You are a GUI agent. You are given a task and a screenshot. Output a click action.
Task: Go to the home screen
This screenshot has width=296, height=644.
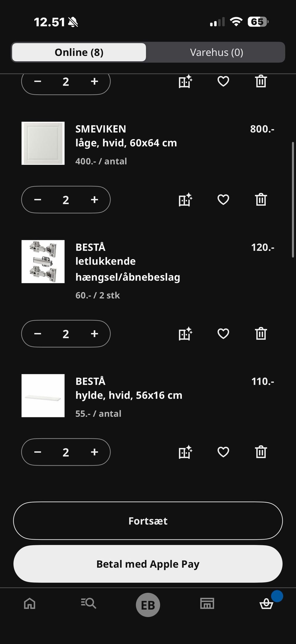30,603
